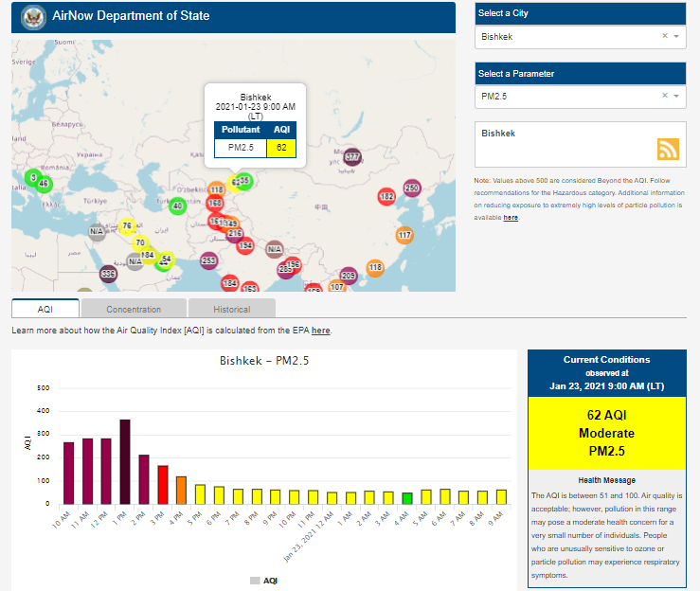Open the Historical tab
This screenshot has width=700, height=591.
point(231,309)
